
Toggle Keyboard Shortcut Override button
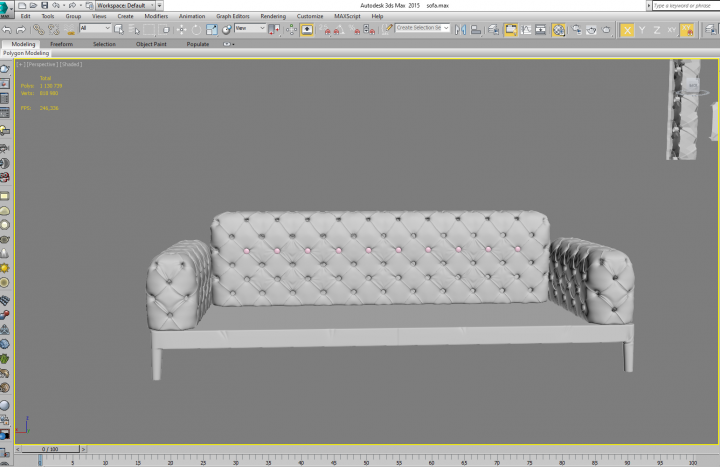[x=307, y=30]
